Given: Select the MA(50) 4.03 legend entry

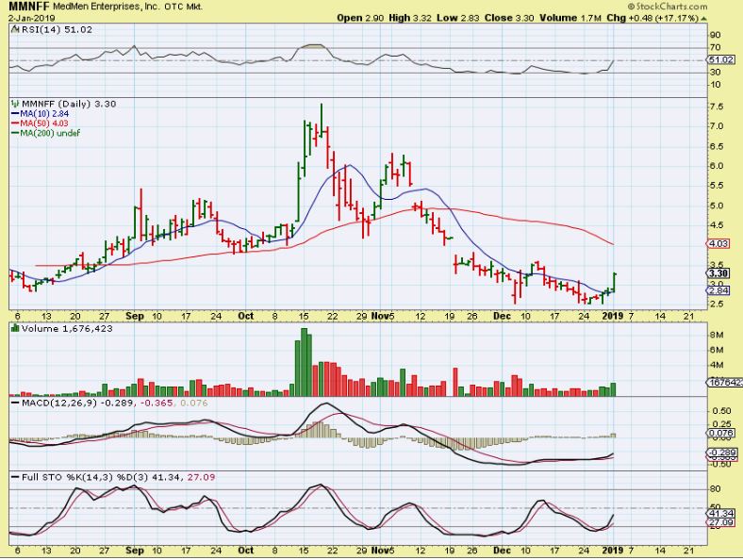Looking at the screenshot, I should pos(40,124).
